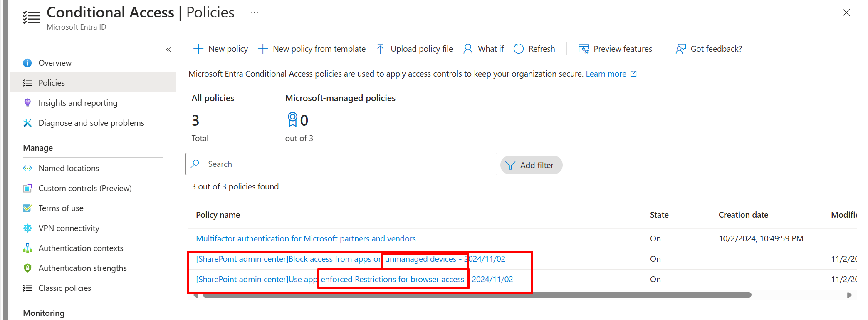The height and width of the screenshot is (320, 868).
Task: Click the Microsoft-managed policies count 0
Action: click(x=304, y=120)
